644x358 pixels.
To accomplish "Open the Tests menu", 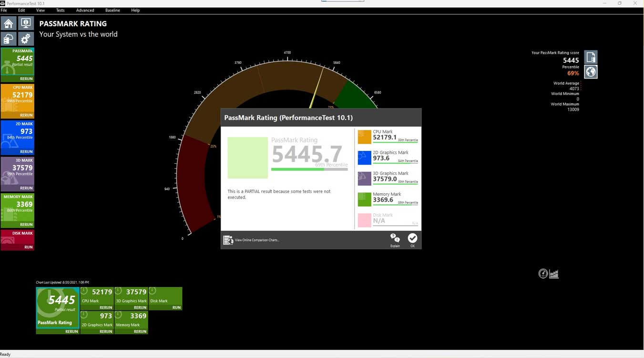I will tap(60, 10).
